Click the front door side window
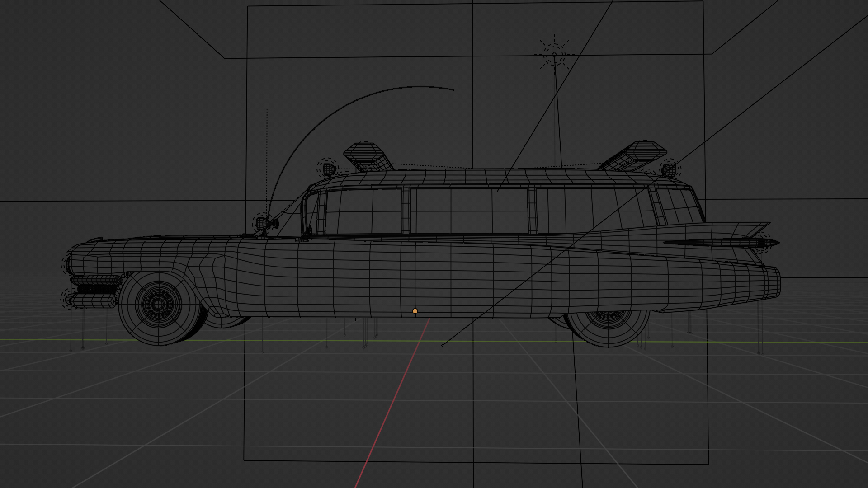Image resolution: width=868 pixels, height=488 pixels. [x=363, y=211]
